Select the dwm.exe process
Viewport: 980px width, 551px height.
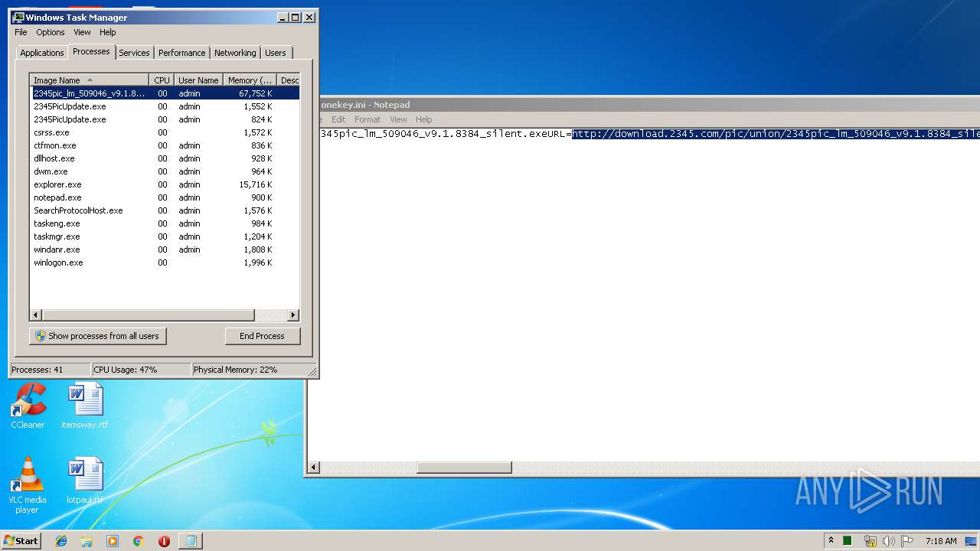[165, 171]
